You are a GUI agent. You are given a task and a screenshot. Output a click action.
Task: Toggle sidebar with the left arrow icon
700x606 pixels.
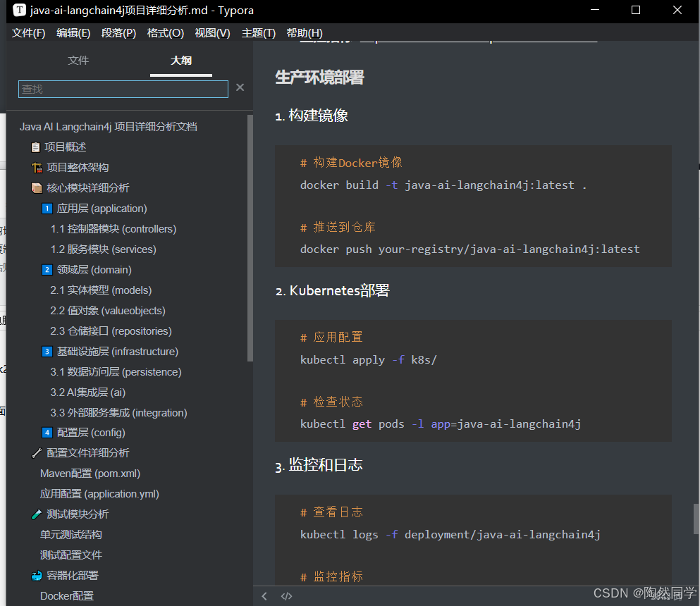click(264, 596)
